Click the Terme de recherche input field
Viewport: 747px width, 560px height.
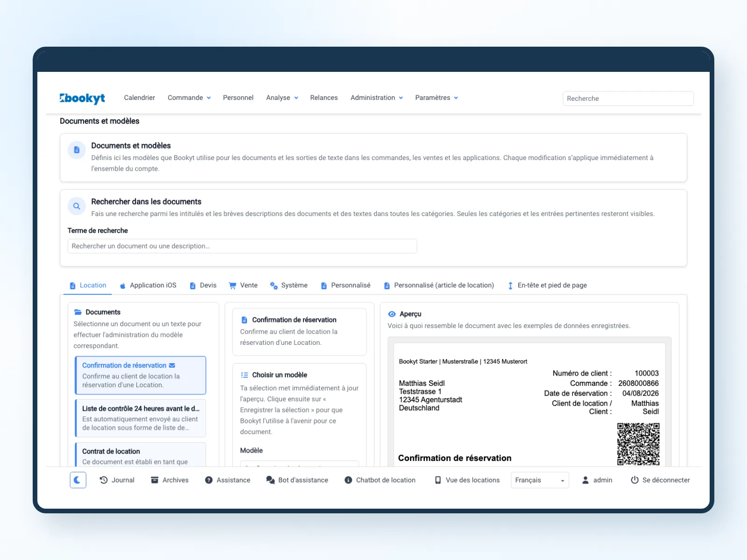click(242, 246)
